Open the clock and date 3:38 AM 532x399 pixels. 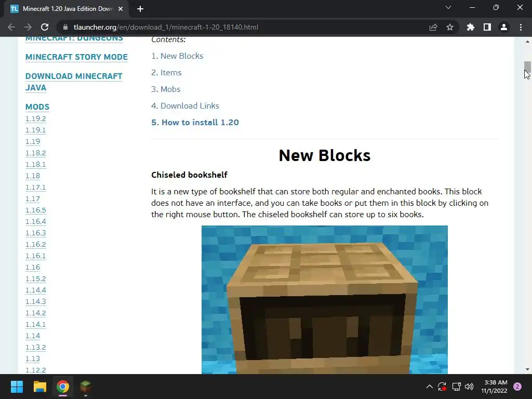[x=494, y=387]
